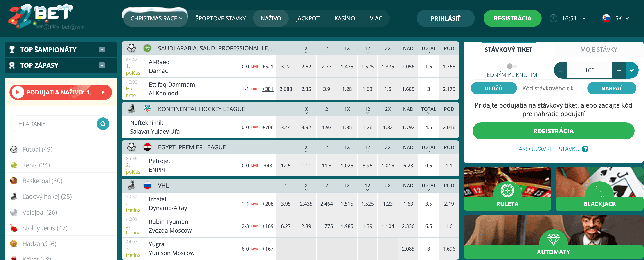This screenshot has width=644, height=260.
Task: Click the clock icon beside 16:51
Action: click(x=553, y=18)
